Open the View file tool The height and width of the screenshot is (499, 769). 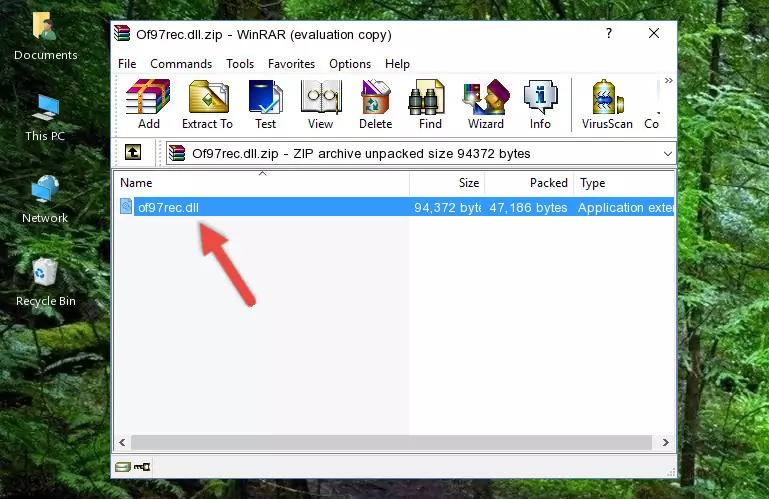click(x=321, y=104)
